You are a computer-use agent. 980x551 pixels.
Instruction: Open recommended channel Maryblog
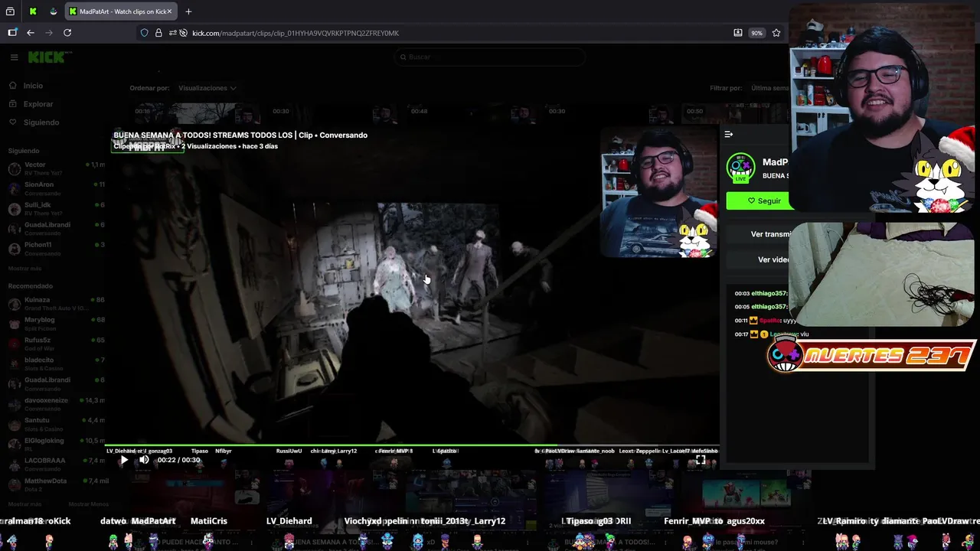click(x=55, y=323)
